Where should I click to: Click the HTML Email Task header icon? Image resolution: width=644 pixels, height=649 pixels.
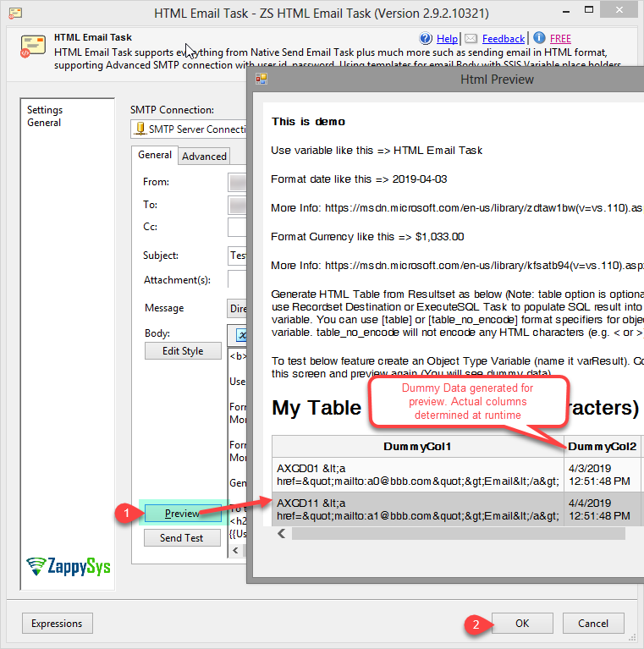(x=32, y=47)
